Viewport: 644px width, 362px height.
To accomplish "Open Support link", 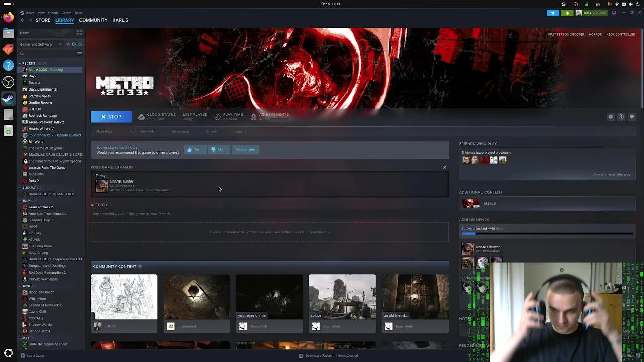I will [239, 132].
